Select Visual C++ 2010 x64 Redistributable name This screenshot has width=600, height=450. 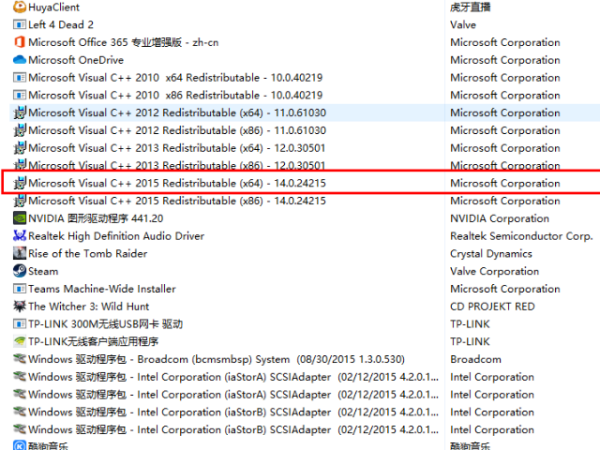[176, 77]
